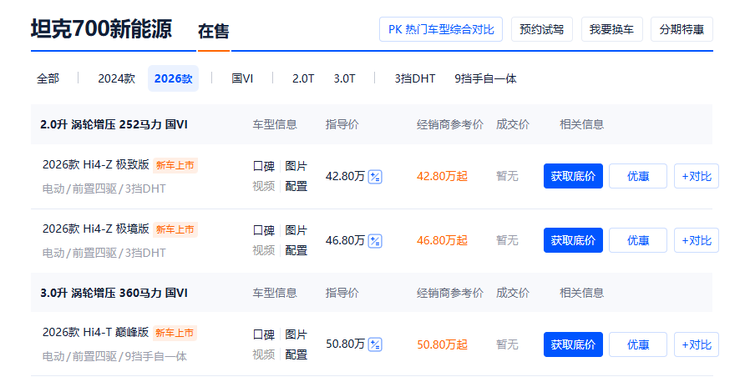750x382 pixels.
Task: Open PK 热门车型综合对比 button
Action: (x=441, y=30)
